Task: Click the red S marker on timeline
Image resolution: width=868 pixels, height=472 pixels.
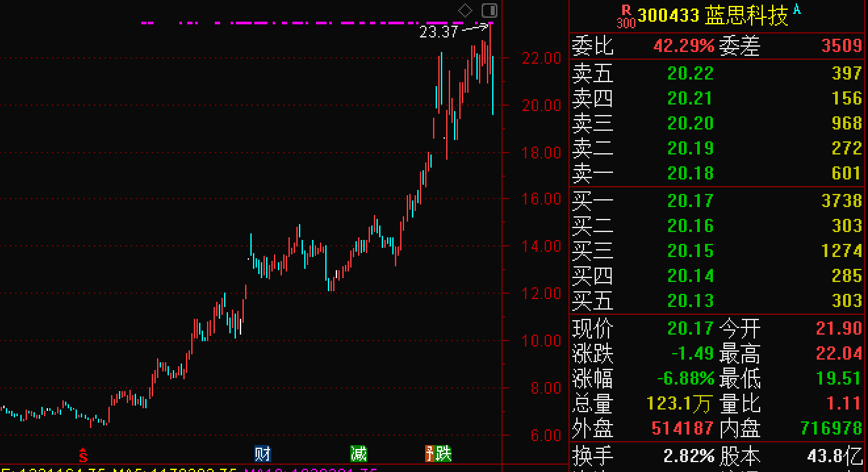Action: pos(83,454)
